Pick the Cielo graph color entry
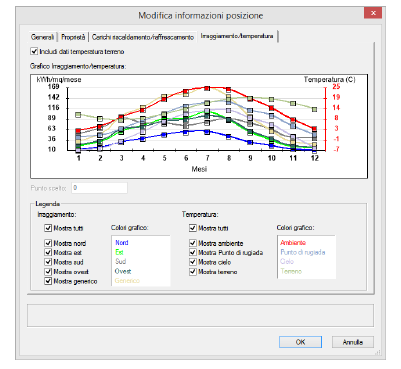 [x=287, y=262]
